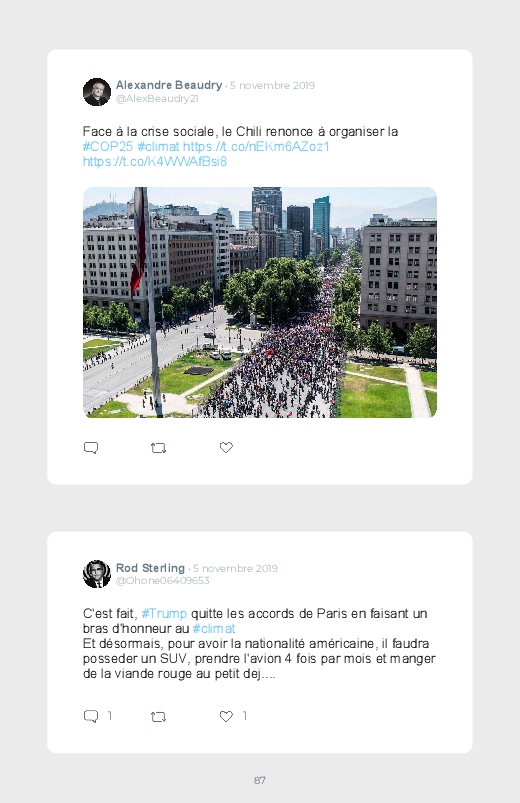Open Alexandre Beaudry's profile avatar
Image resolution: width=520 pixels, height=803 pixels.
click(x=97, y=92)
